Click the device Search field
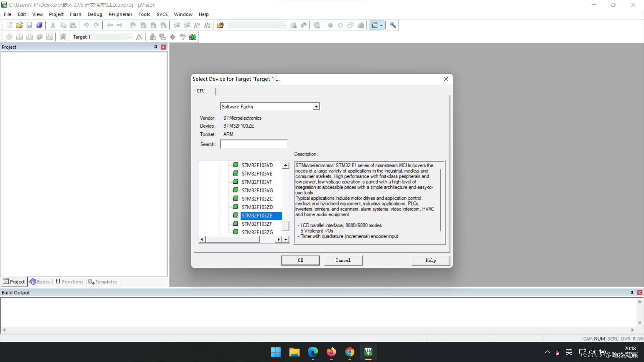The height and width of the screenshot is (362, 644). pyautogui.click(x=254, y=144)
